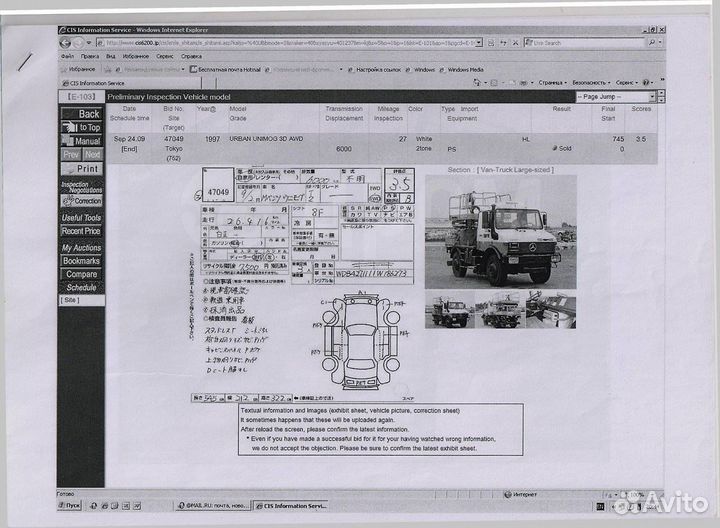Expand the address bar history dropdown
This screenshot has width=720, height=528.
pos(479,43)
